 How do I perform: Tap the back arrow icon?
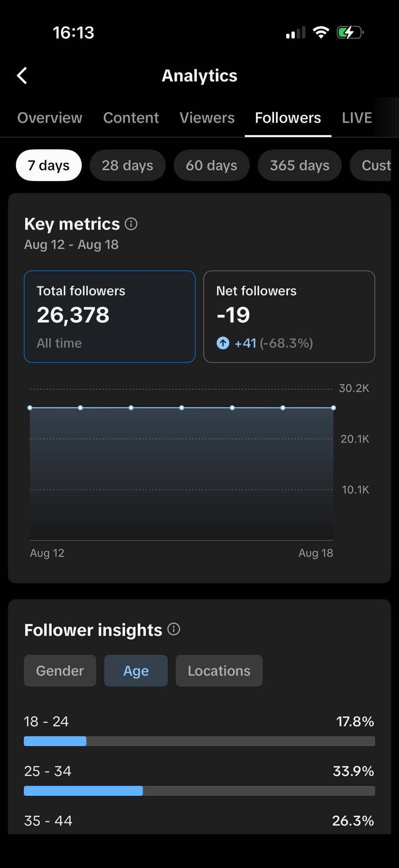pyautogui.click(x=22, y=76)
